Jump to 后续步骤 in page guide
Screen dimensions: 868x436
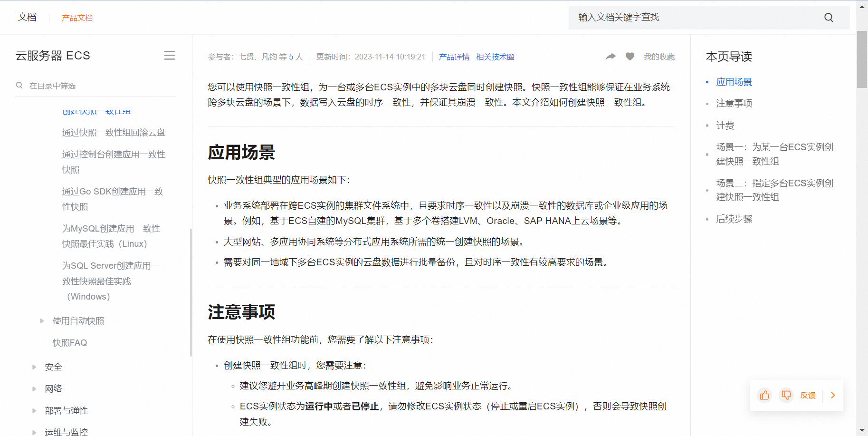pyautogui.click(x=734, y=219)
